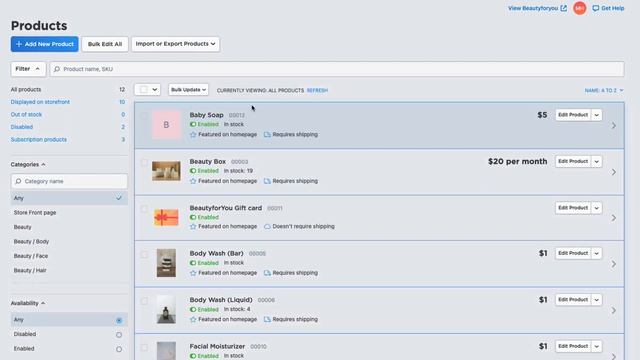Viewport: 640px width, 360px height.
Task: Open Body Wash (Liquid) details with right arrow
Action: pyautogui.click(x=613, y=311)
